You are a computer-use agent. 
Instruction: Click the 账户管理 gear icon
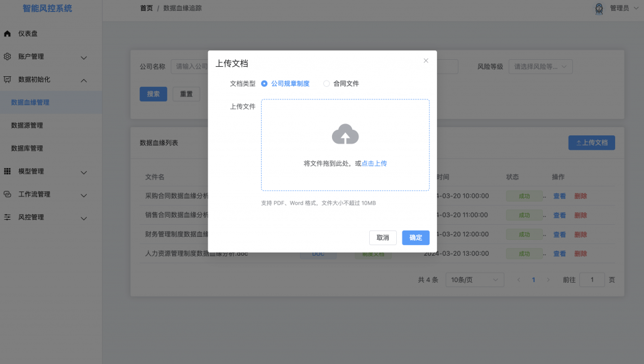(x=8, y=57)
